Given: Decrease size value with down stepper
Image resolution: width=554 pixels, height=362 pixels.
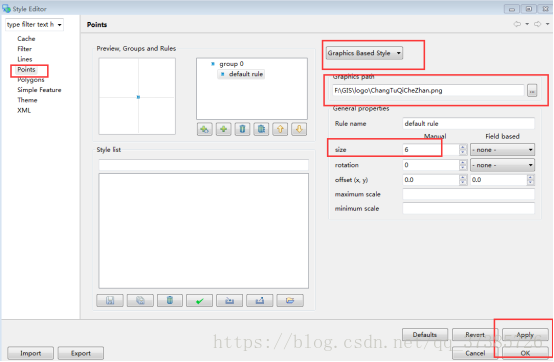Looking at the screenshot, I should tap(463, 153).
